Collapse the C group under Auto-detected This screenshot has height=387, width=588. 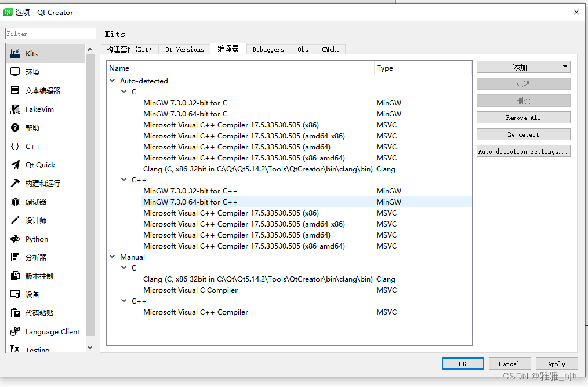coord(124,92)
